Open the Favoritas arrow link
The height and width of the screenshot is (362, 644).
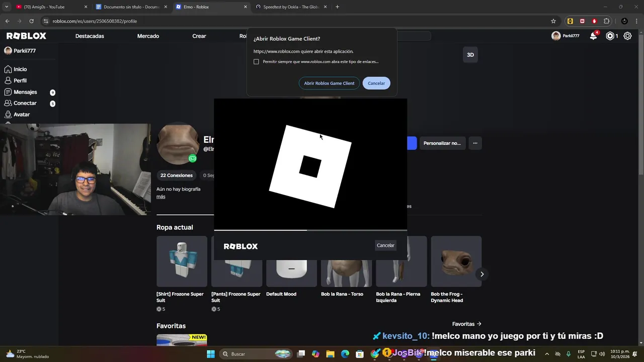pos(466,324)
